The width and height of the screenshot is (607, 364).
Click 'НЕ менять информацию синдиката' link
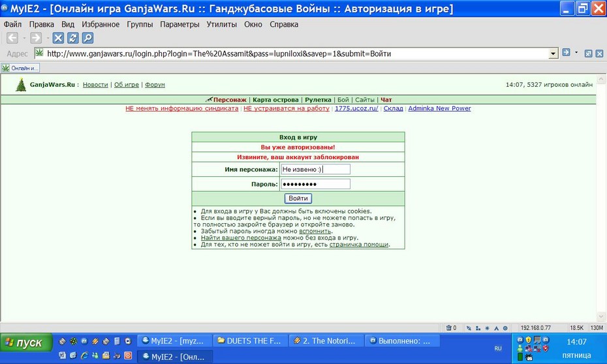(181, 108)
